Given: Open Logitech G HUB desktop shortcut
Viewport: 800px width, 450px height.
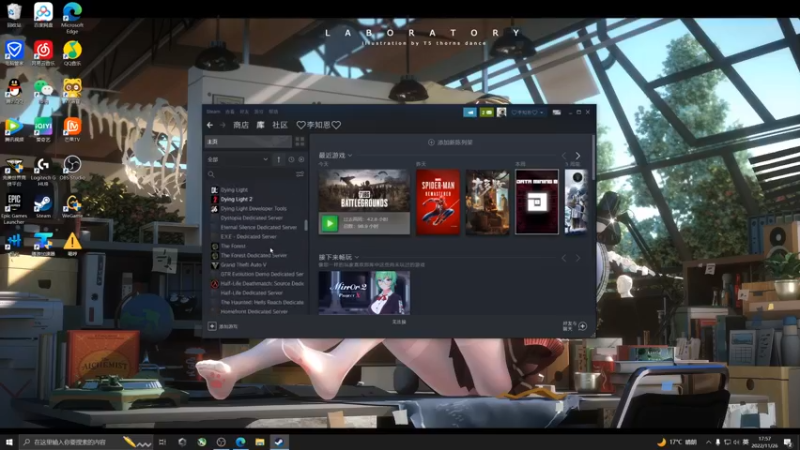Looking at the screenshot, I should pos(43,170).
